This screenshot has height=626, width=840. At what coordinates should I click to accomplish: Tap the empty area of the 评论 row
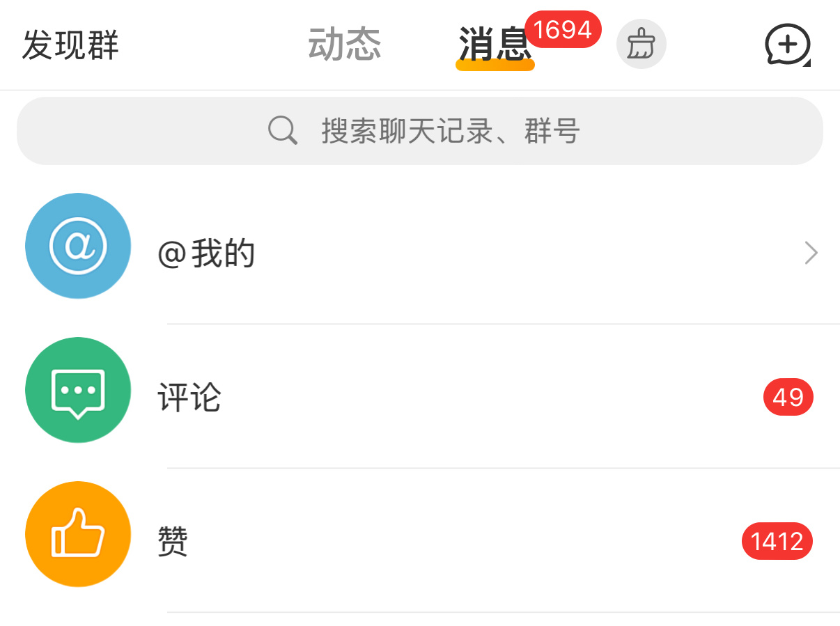click(488, 397)
